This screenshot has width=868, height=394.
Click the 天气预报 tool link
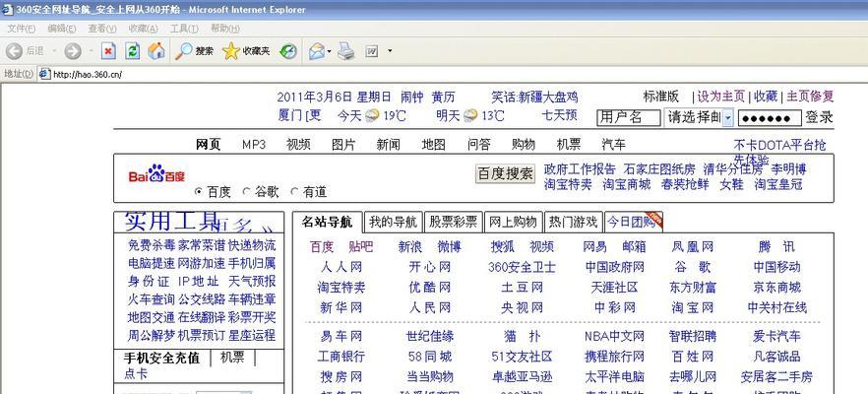point(252,281)
